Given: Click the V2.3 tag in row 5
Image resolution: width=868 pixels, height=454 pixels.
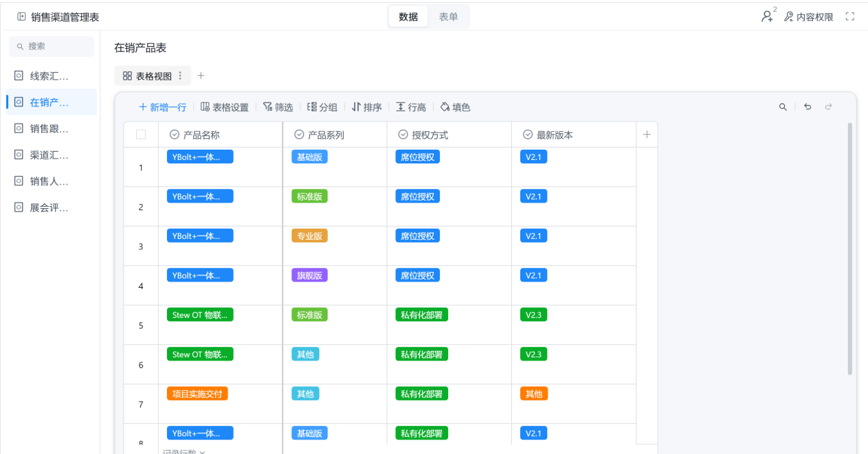Looking at the screenshot, I should click(533, 315).
